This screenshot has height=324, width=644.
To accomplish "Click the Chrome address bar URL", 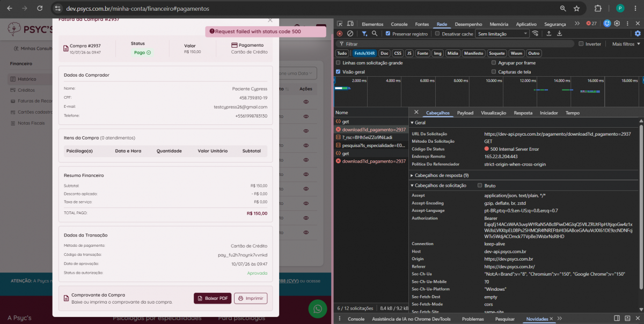I will tap(138, 9).
